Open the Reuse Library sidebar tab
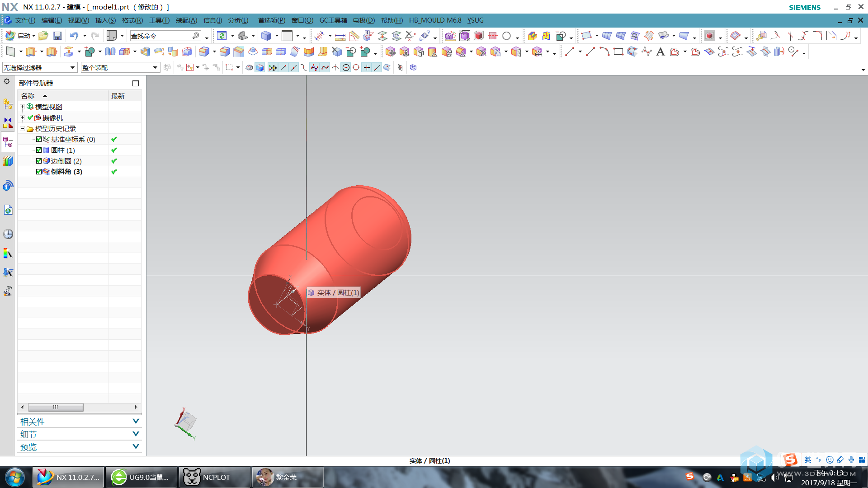Screen dimensions: 868x488 click(8, 161)
